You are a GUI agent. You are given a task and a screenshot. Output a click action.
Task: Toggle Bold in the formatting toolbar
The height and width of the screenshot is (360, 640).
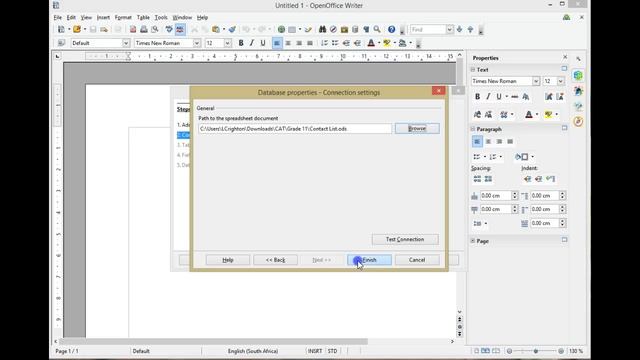[x=241, y=43]
